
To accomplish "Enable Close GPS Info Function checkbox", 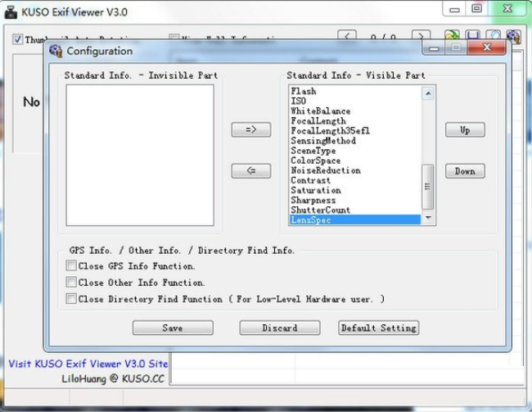I will pyautogui.click(x=71, y=265).
